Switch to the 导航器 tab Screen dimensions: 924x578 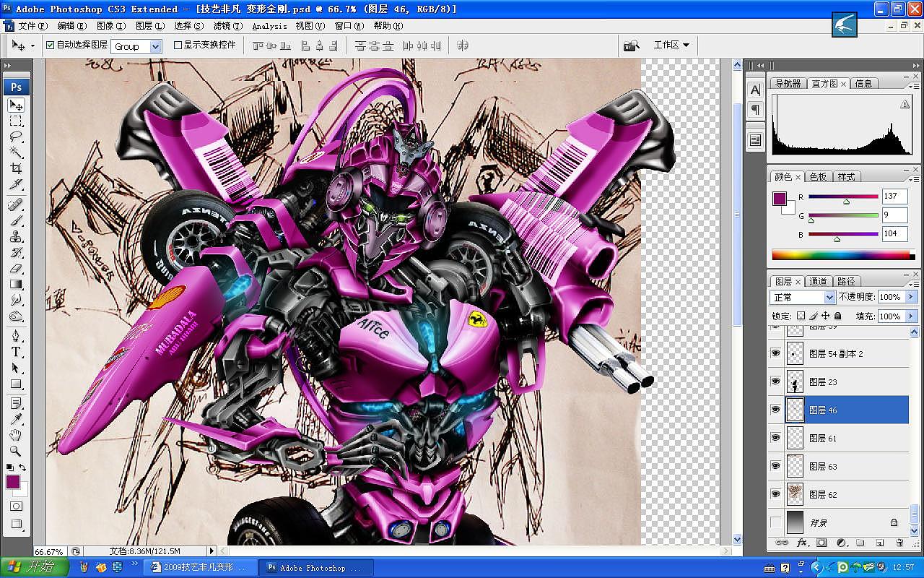[788, 83]
